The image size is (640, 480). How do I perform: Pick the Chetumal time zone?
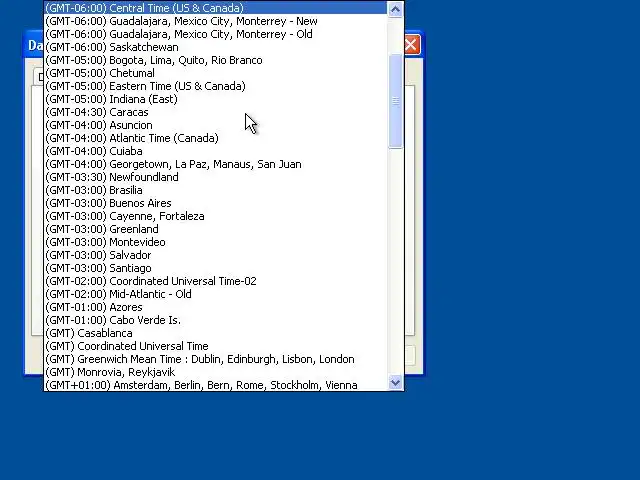coord(216,73)
